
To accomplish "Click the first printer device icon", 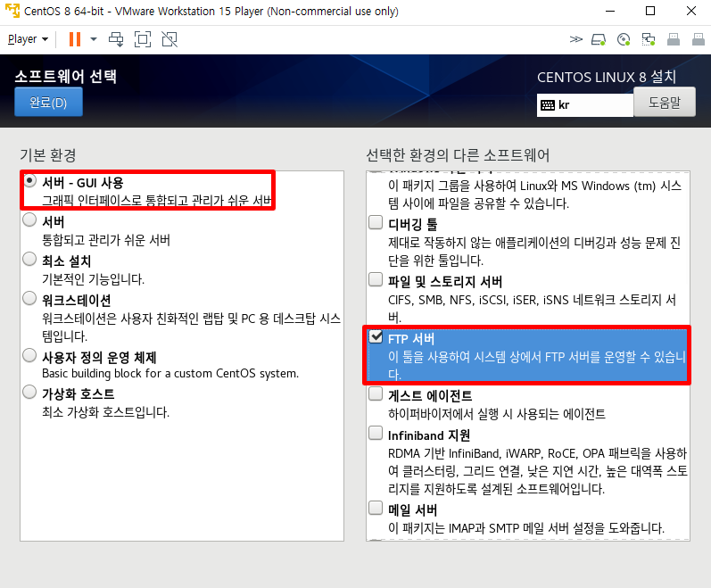I will tap(674, 39).
